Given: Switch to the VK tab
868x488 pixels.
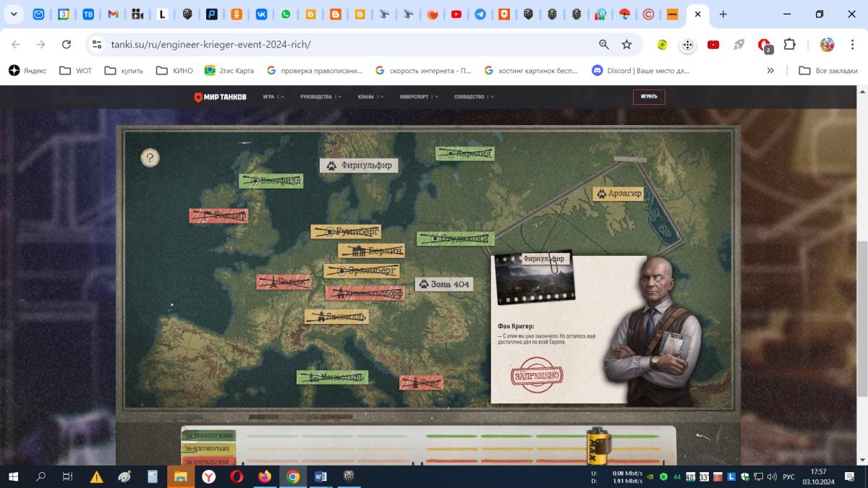Looking at the screenshot, I should [x=261, y=14].
